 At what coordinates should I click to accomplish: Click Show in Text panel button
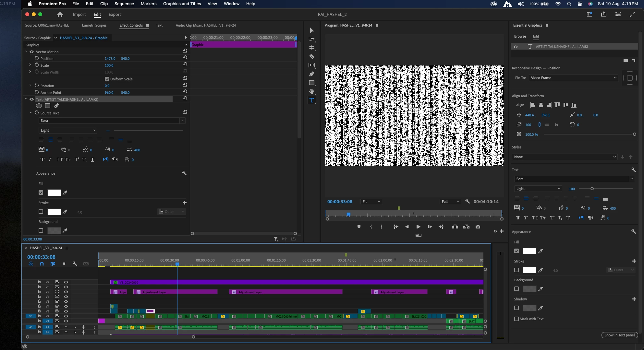tap(619, 335)
